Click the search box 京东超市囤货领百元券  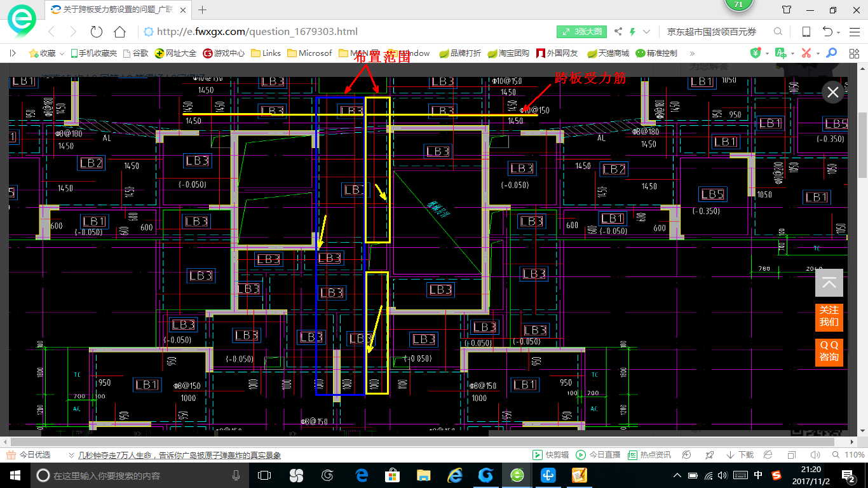pos(712,32)
